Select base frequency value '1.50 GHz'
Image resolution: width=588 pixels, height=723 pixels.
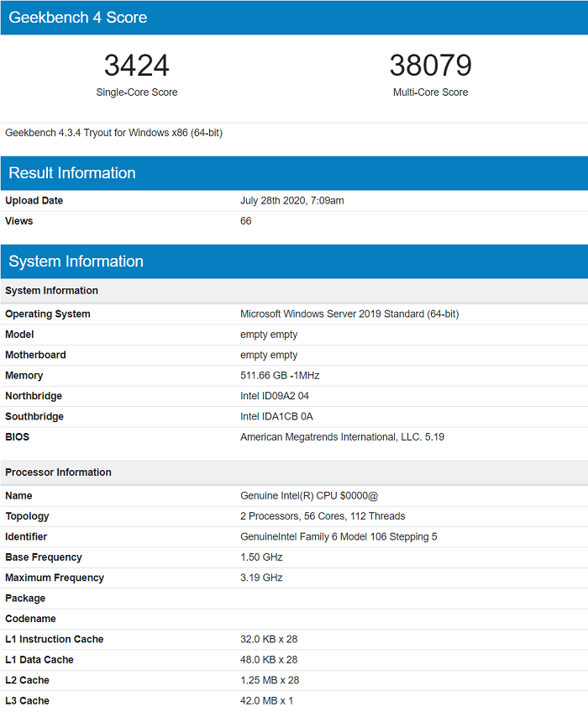click(x=261, y=557)
